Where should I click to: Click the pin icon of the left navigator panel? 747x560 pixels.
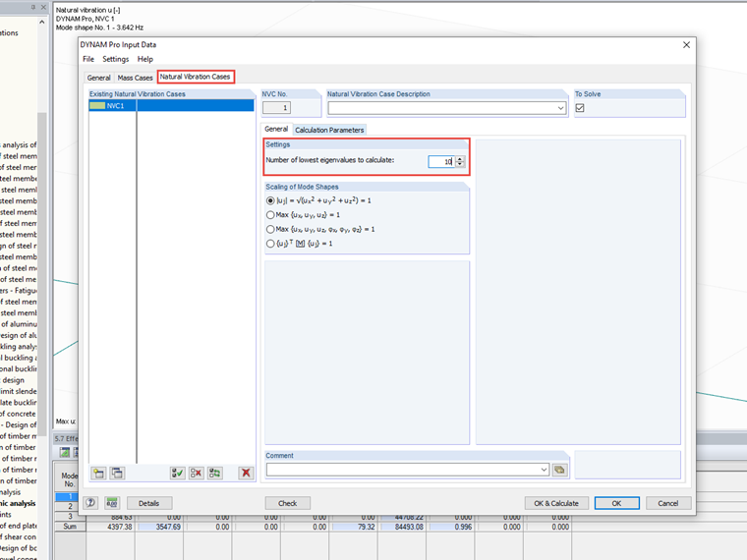[x=32, y=7]
